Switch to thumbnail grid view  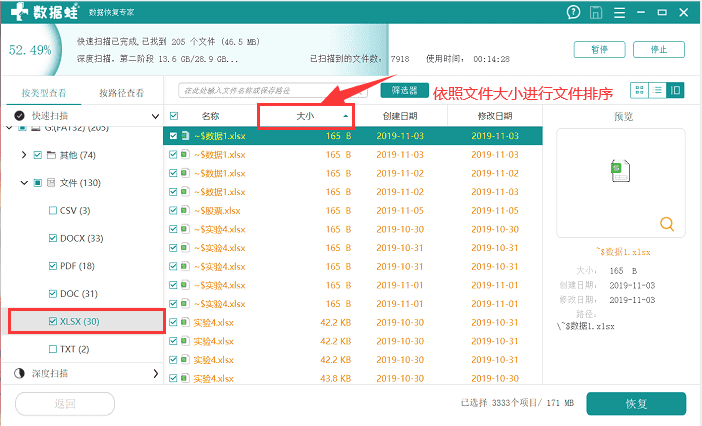[x=638, y=90]
